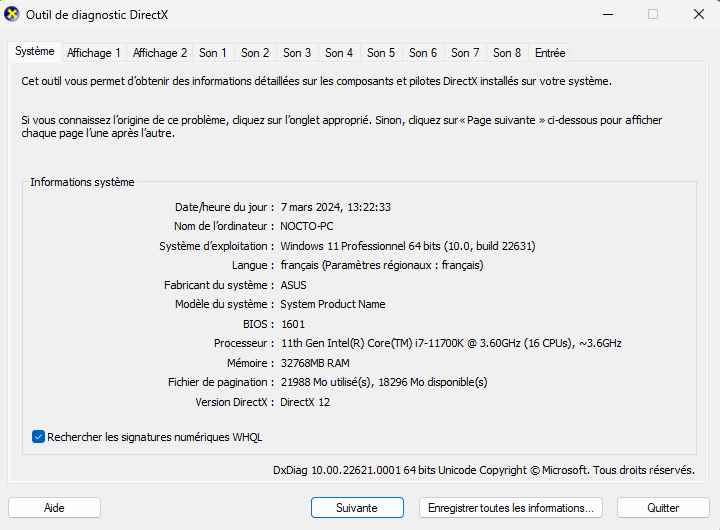Image resolution: width=720 pixels, height=530 pixels.
Task: Click the DirectX diagnostic tool title icon
Action: point(12,14)
